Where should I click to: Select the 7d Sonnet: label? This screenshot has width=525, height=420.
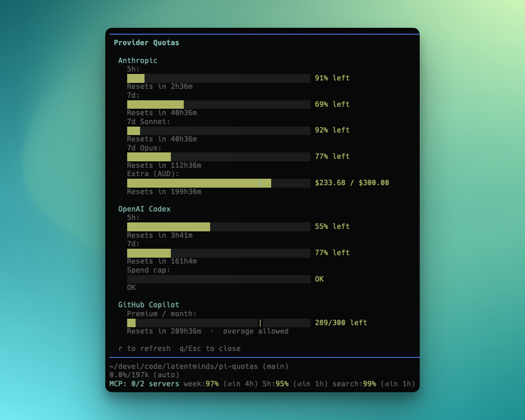point(149,122)
